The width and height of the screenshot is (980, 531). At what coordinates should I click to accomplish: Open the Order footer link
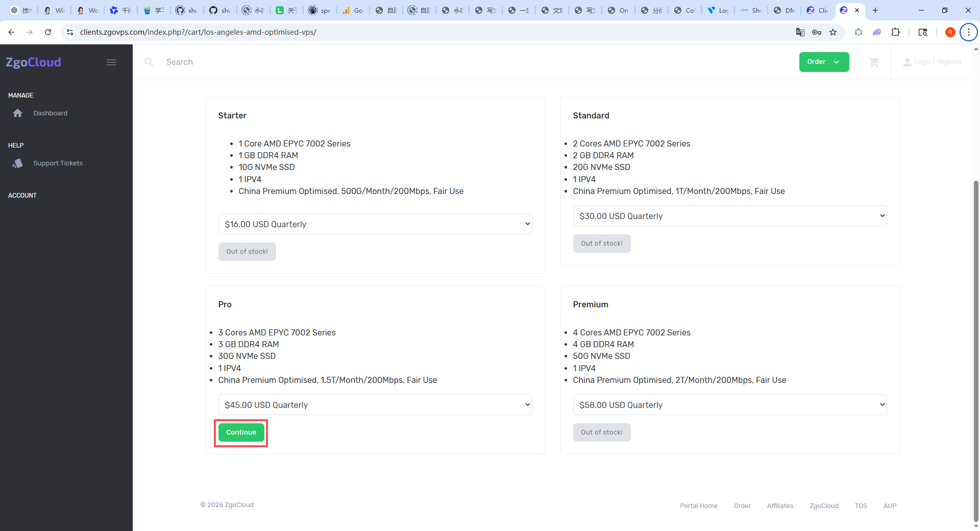click(x=742, y=506)
